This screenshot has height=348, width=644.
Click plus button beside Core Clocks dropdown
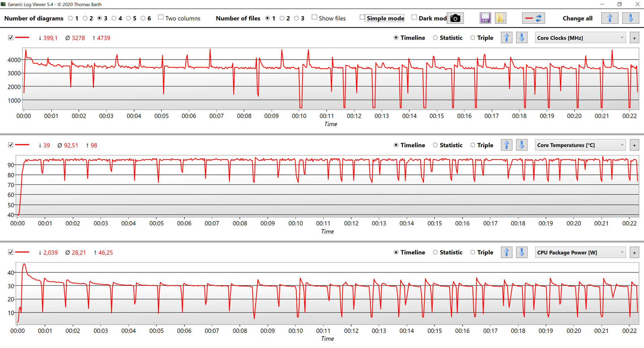[x=634, y=38]
